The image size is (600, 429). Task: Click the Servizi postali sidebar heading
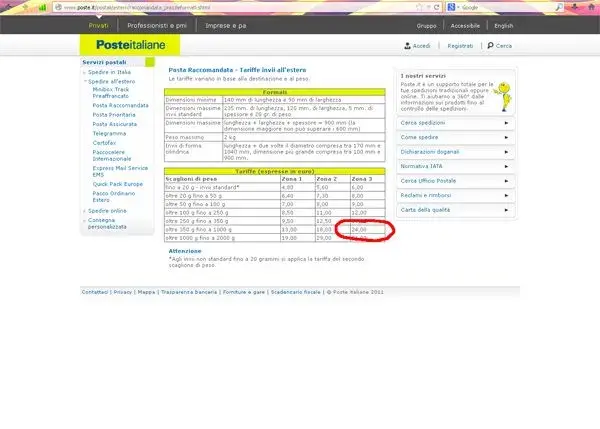pos(104,62)
